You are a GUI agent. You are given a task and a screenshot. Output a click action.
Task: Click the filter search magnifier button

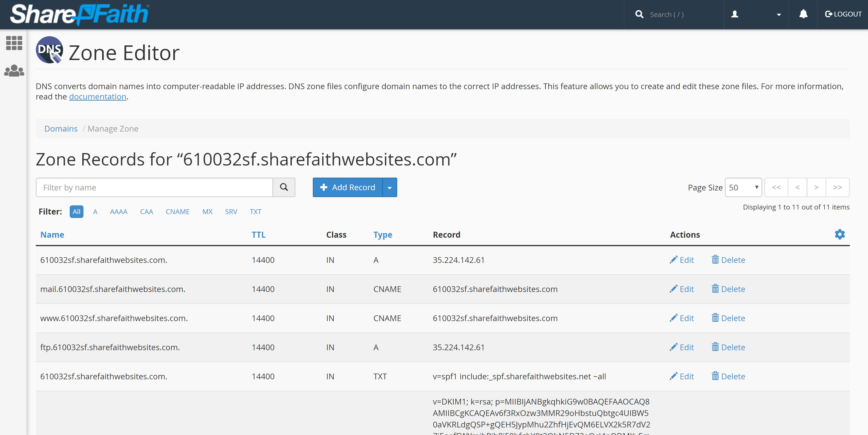pos(284,187)
